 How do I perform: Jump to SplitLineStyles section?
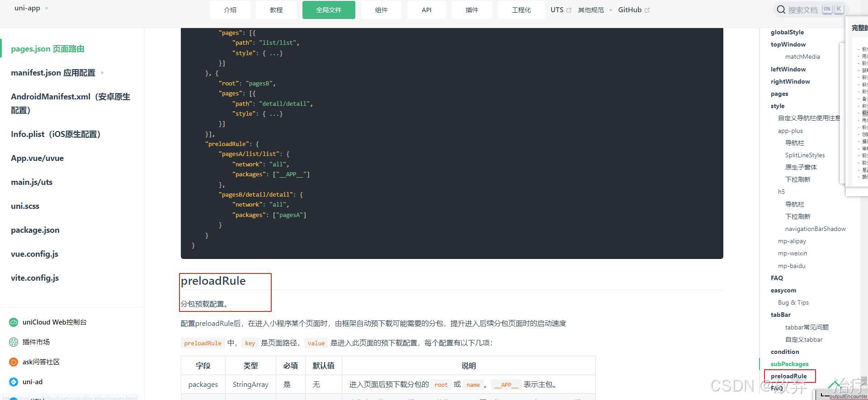tap(805, 155)
